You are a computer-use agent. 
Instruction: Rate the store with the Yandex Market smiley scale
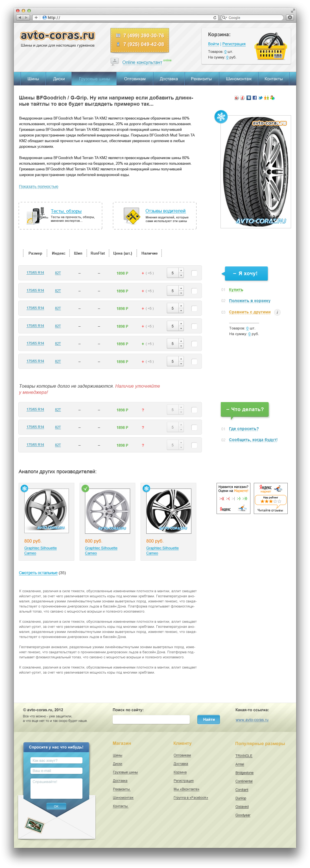tap(233, 498)
